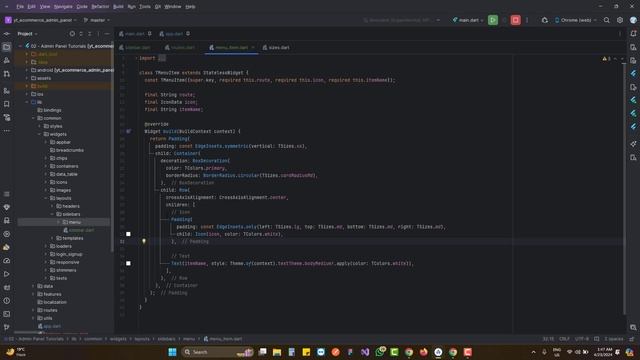Open main.dart run configuration dropdown
Screen dimensions: 640x360
[x=468, y=20]
